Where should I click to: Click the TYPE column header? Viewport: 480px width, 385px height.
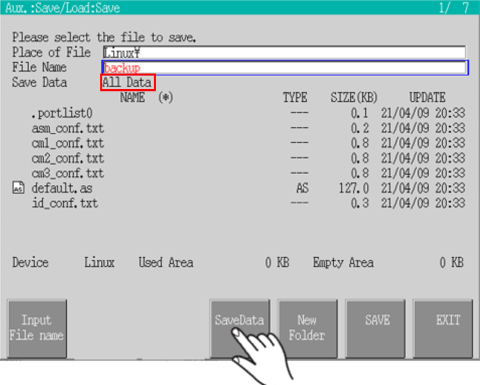pos(295,98)
